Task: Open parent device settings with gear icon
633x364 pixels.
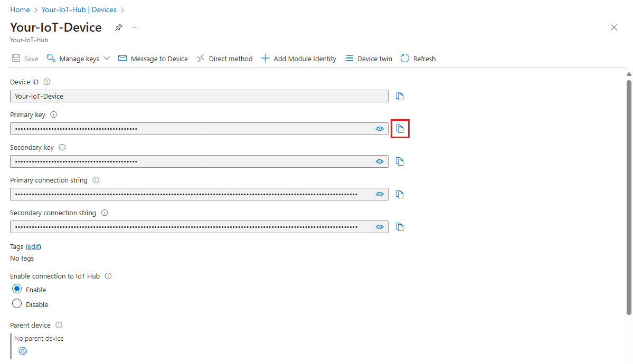Action: [22, 350]
